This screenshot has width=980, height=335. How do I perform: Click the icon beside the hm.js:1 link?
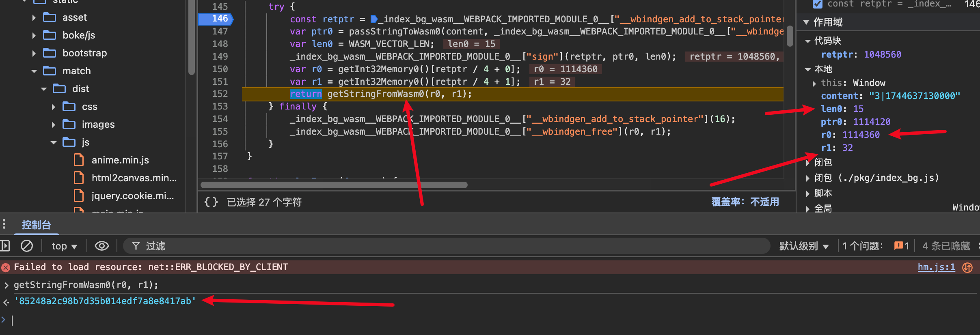pos(967,267)
